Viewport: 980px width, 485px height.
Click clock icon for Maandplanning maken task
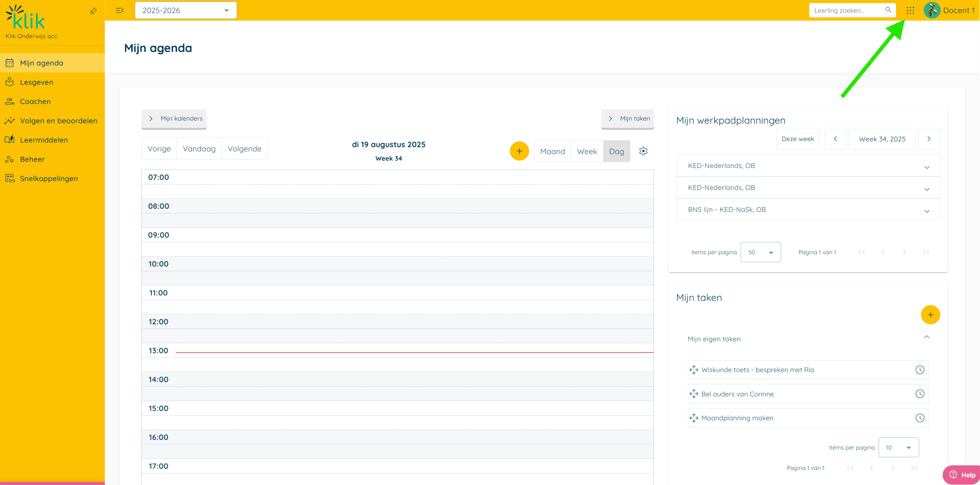tap(920, 418)
